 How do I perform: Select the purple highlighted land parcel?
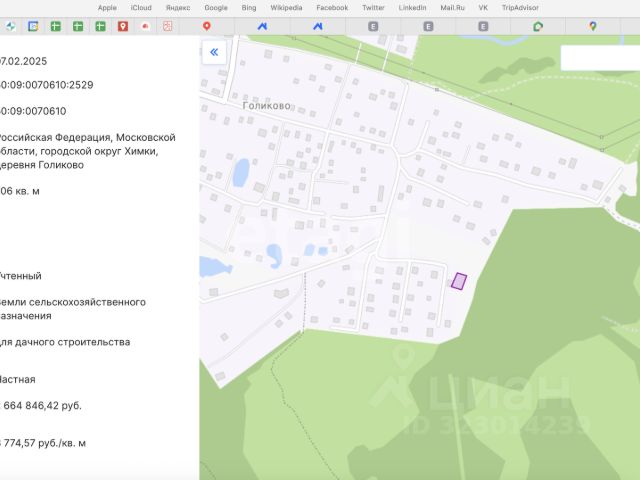click(x=459, y=281)
